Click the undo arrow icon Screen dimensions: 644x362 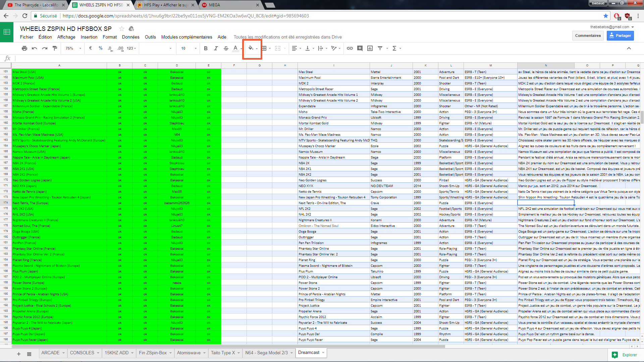coord(35,48)
